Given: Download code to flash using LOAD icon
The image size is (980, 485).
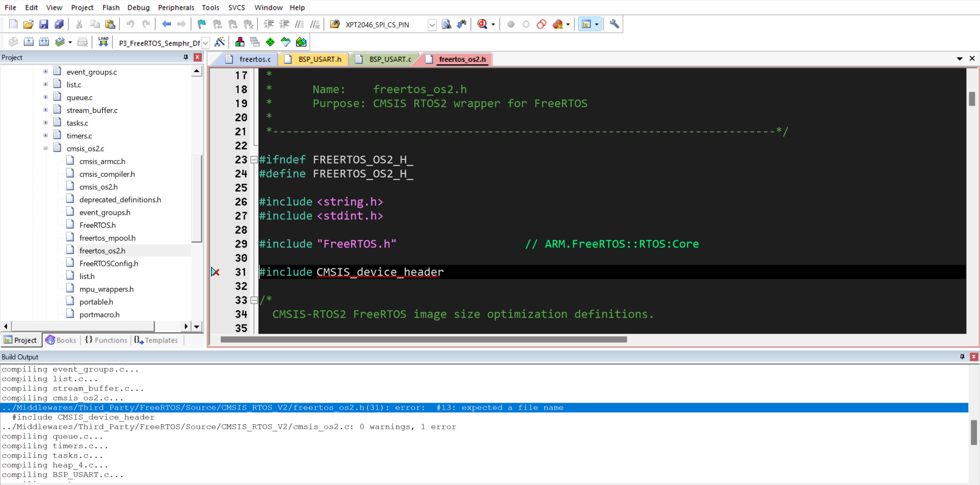Looking at the screenshot, I should (103, 42).
